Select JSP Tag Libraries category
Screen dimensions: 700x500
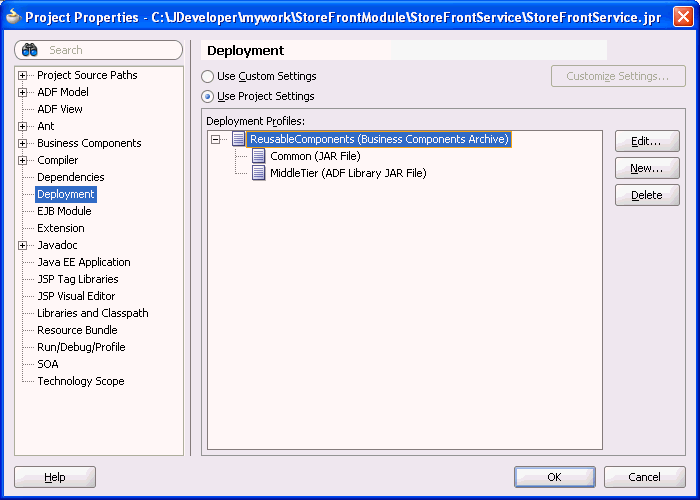78,279
